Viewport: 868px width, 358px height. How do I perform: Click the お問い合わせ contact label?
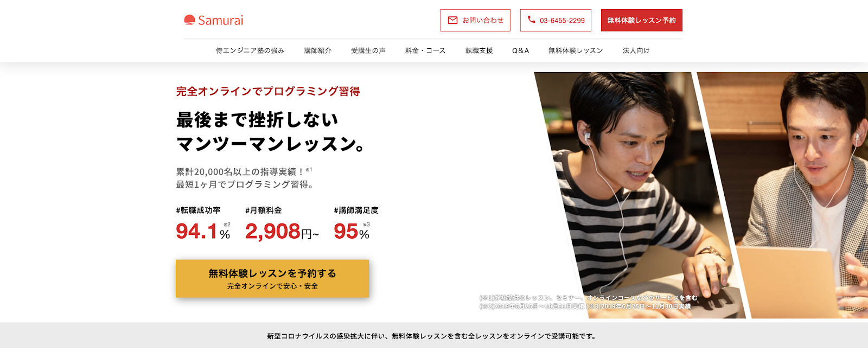(x=483, y=21)
